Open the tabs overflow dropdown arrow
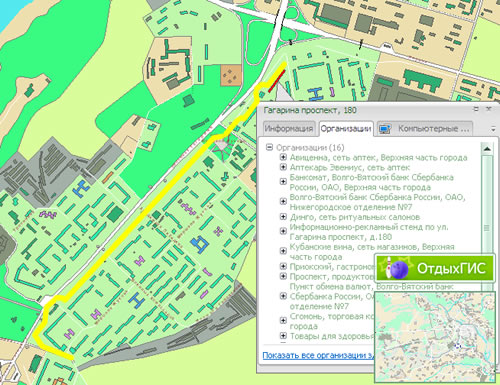This screenshot has width=500, height=385. 493,129
